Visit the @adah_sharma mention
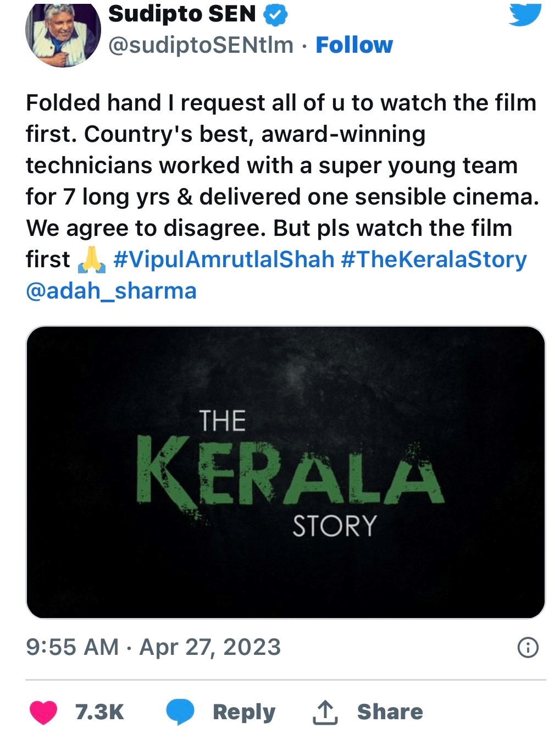The image size is (560, 739). click(111, 291)
